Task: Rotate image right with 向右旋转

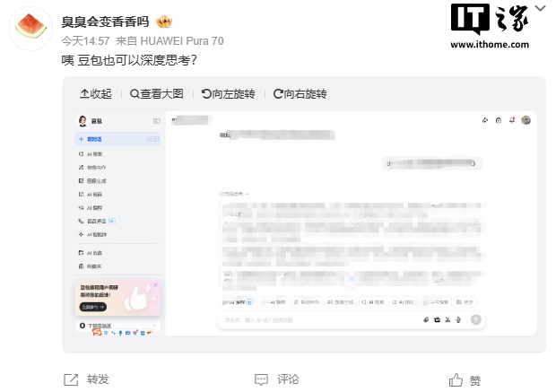Action: point(300,94)
